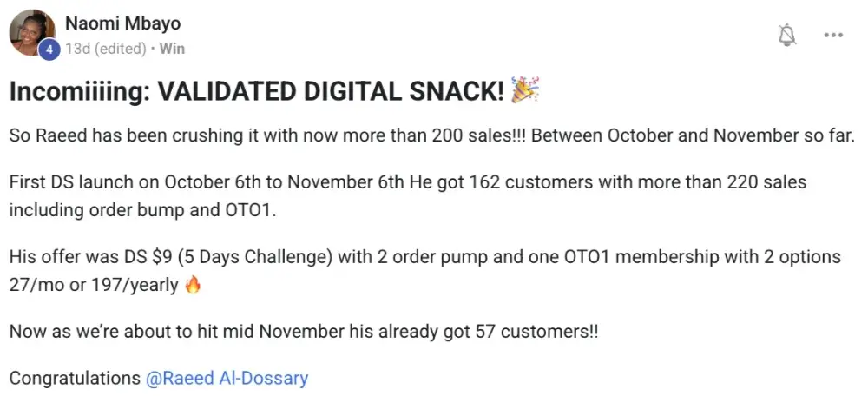This screenshot has height=396, width=868.
Task: Click the level 4 badge on avatar
Action: coord(49,49)
